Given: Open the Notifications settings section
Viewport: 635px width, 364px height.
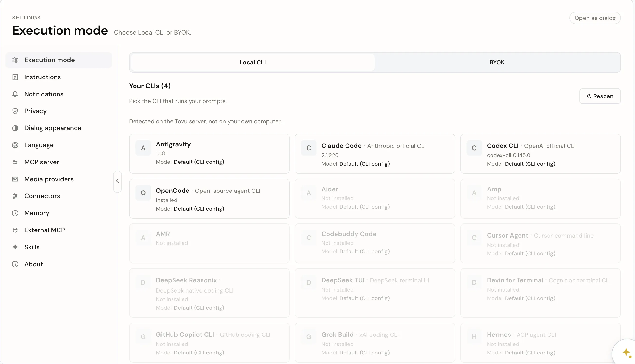Looking at the screenshot, I should [x=59, y=94].
